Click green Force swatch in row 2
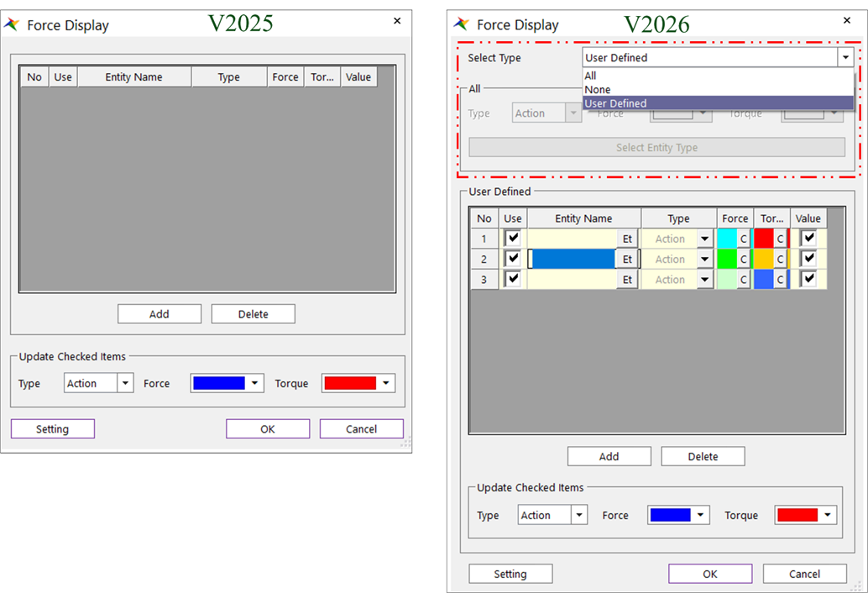 [x=727, y=260]
